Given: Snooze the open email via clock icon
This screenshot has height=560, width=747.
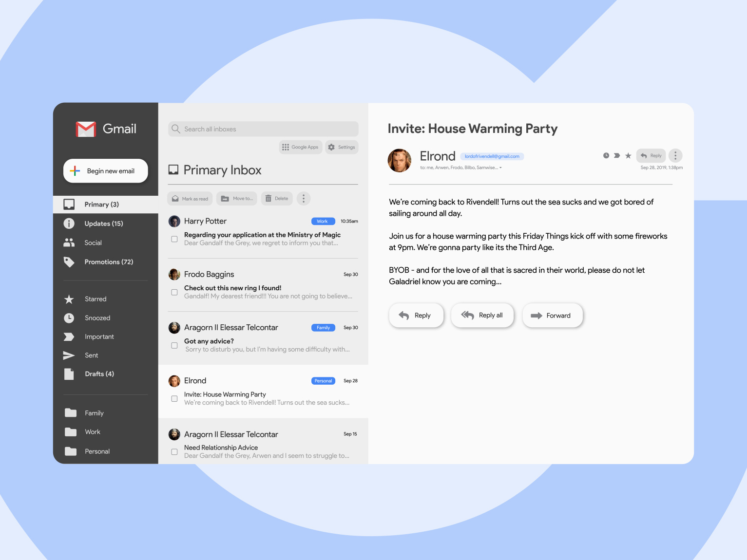Looking at the screenshot, I should click(606, 155).
